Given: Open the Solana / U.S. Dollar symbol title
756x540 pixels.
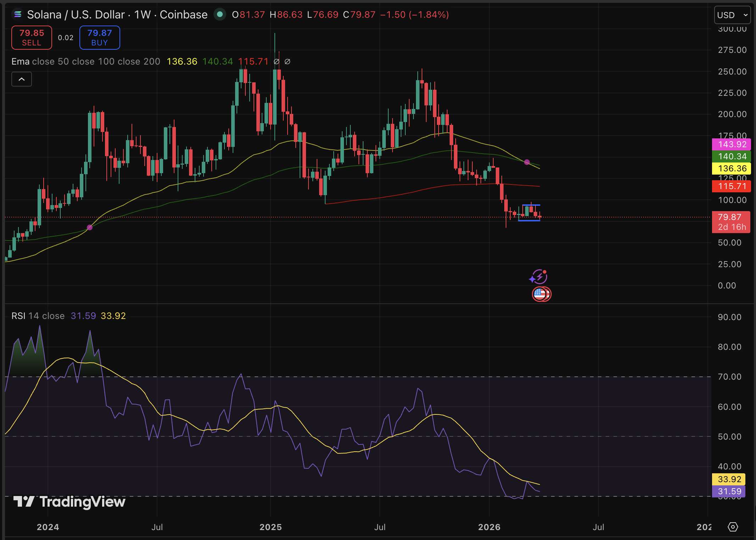Looking at the screenshot, I should pyautogui.click(x=76, y=15).
